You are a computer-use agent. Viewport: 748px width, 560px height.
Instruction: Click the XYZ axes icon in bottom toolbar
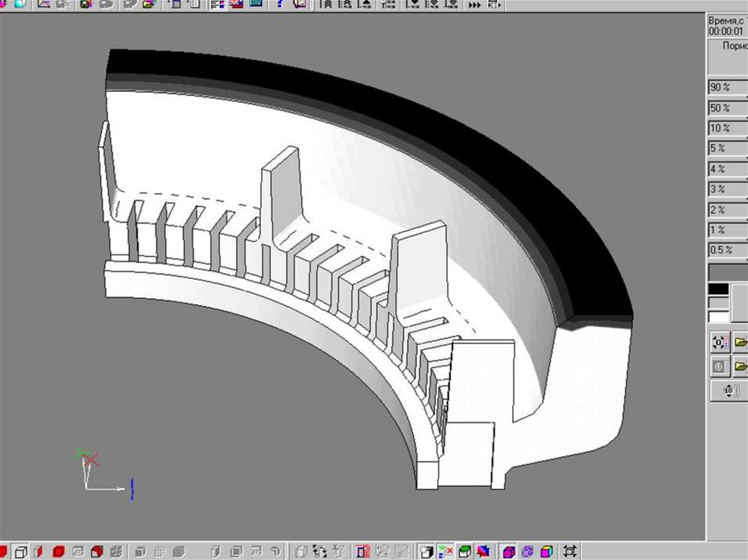coord(446,551)
